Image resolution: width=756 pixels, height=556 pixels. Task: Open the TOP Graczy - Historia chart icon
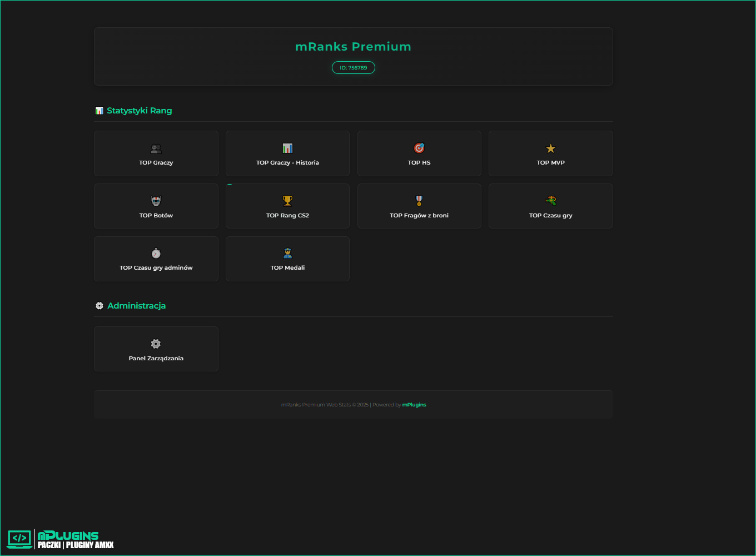(287, 148)
